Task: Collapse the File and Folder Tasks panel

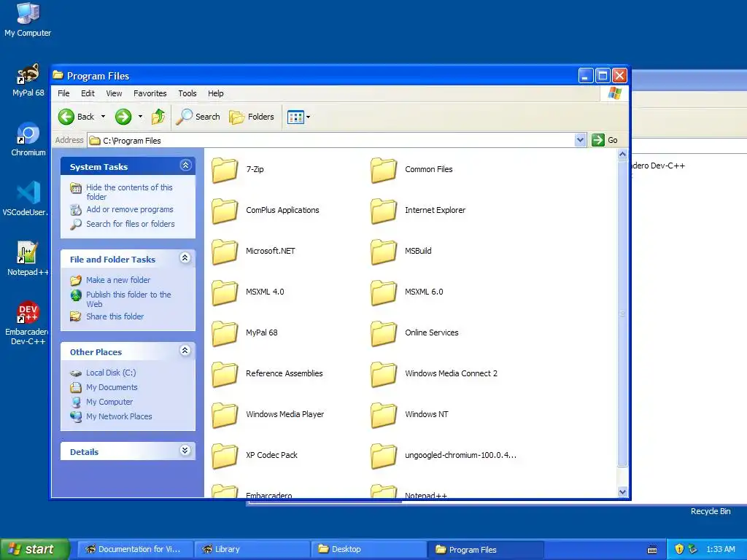Action: (185, 258)
